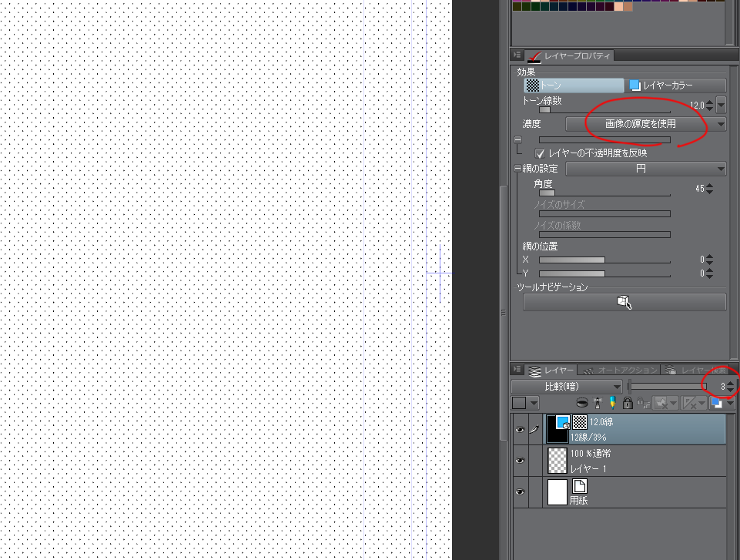Select layer name text 12.0線
740x560 pixels.
[x=601, y=422]
